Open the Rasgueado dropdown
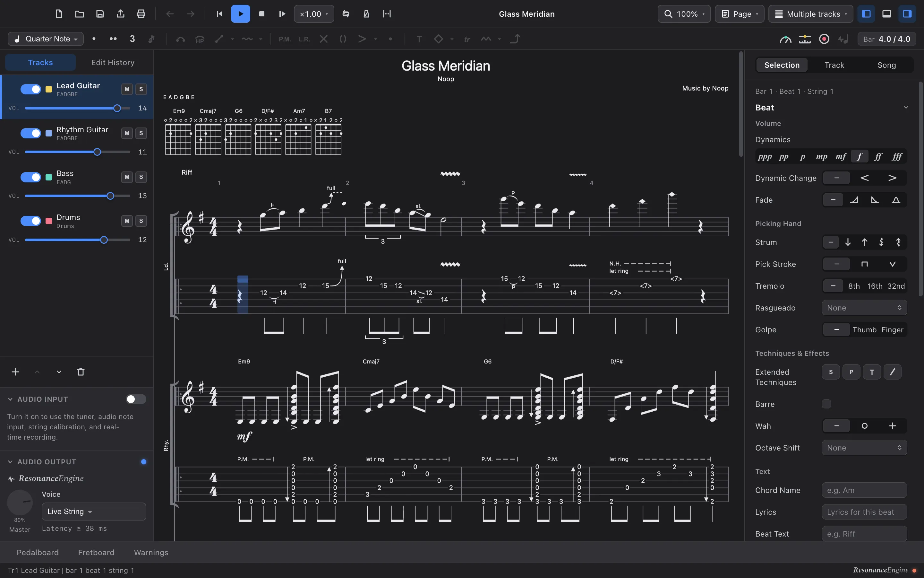Viewport: 924px width, 578px height. [864, 308]
